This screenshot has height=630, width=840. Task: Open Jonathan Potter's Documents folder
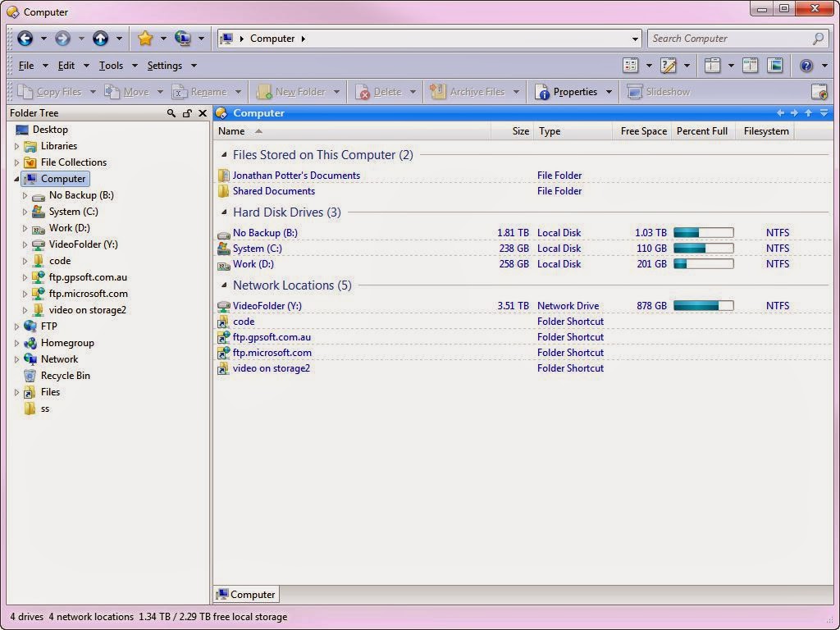pos(296,176)
